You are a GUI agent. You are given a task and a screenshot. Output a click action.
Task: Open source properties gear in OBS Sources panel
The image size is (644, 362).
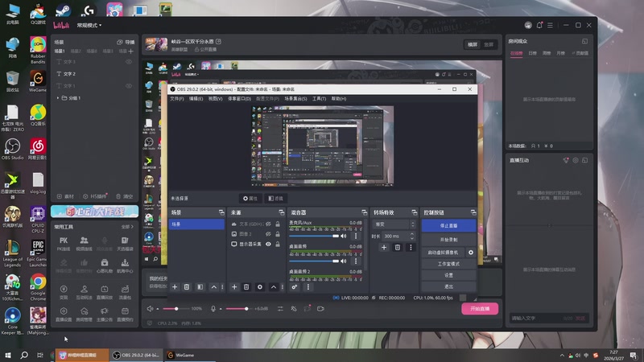click(260, 287)
